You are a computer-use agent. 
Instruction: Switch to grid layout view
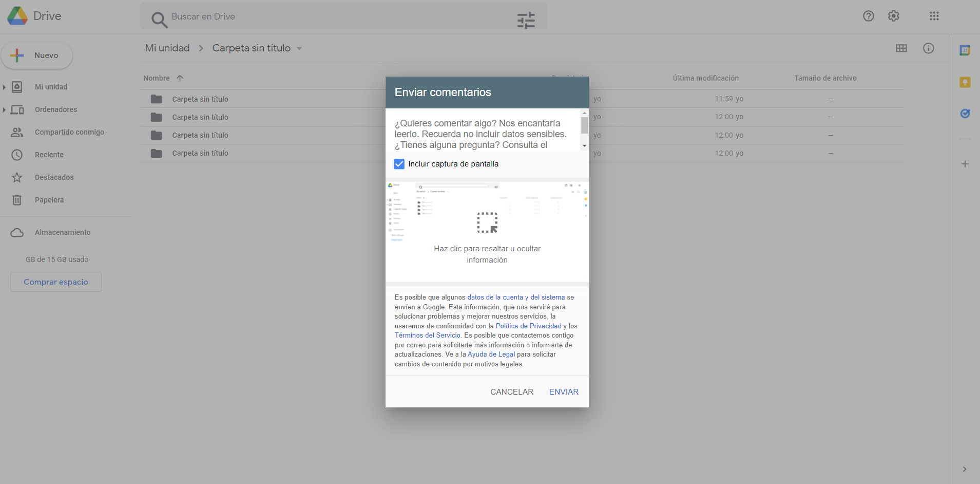point(901,48)
